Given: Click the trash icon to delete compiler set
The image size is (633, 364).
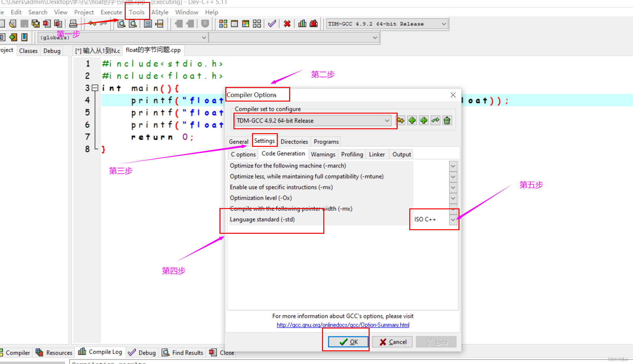Looking at the screenshot, I should pyautogui.click(x=447, y=120).
